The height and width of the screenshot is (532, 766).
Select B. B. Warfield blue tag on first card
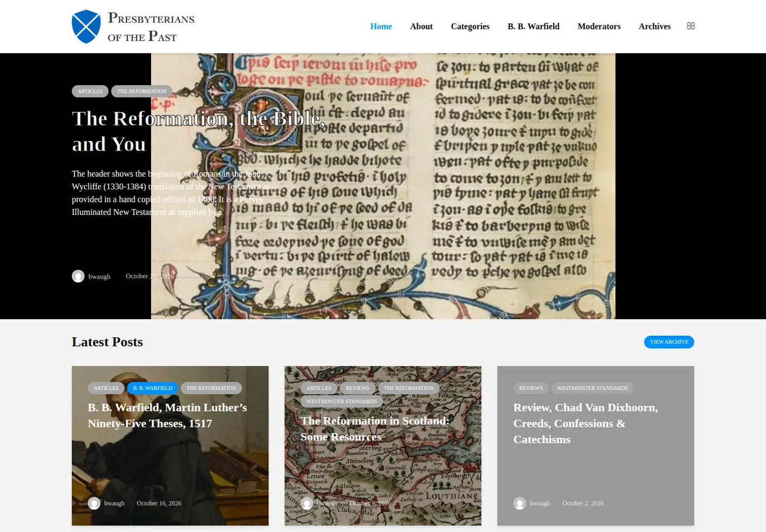tap(153, 388)
